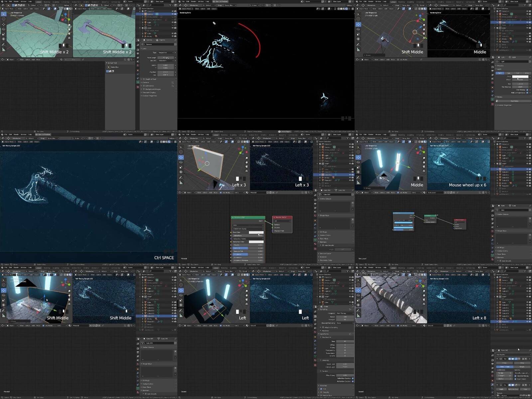Image resolution: width=532 pixels, height=399 pixels.
Task: Click the light Color swatch in the top-right light properties
Action: (x=520, y=76)
